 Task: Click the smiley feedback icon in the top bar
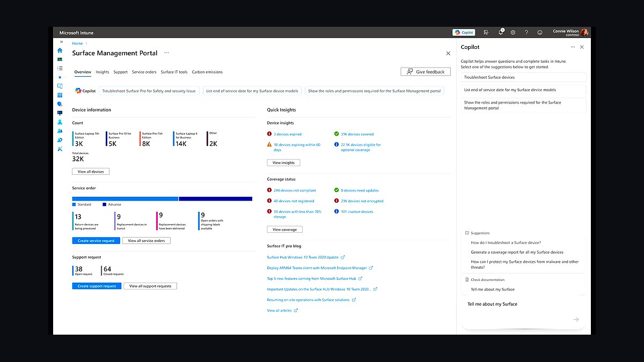tap(540, 32)
